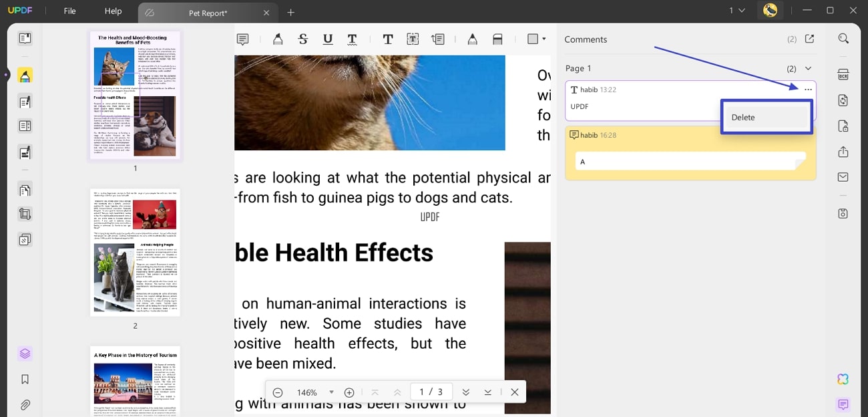
Task: Open the Text comment tool
Action: click(x=387, y=39)
